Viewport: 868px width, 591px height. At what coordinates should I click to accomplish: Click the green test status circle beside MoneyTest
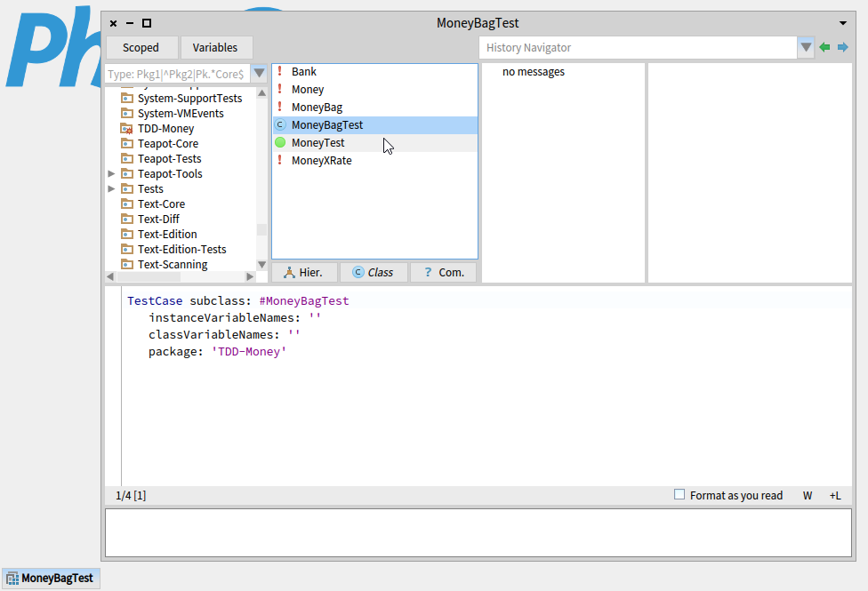click(x=280, y=142)
